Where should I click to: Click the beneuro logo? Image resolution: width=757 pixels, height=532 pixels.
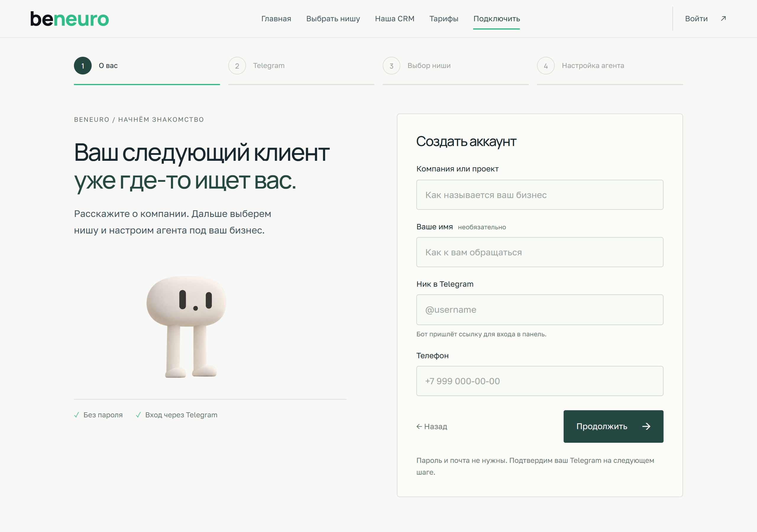(69, 19)
